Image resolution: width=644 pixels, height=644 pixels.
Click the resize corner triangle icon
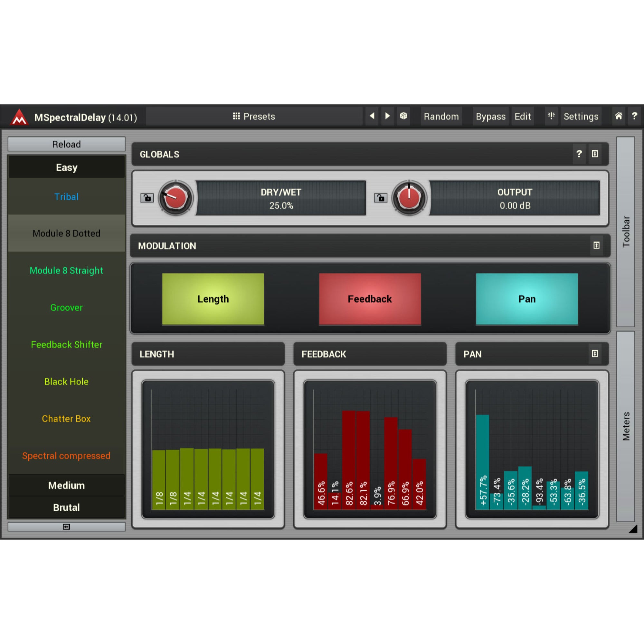pyautogui.click(x=633, y=529)
